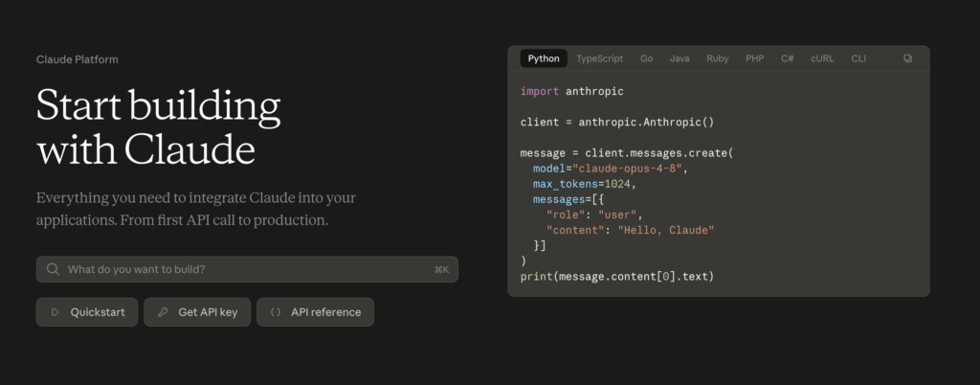Screen dimensions: 980x385
Task: Open the PHP code tab
Action: [x=754, y=58]
